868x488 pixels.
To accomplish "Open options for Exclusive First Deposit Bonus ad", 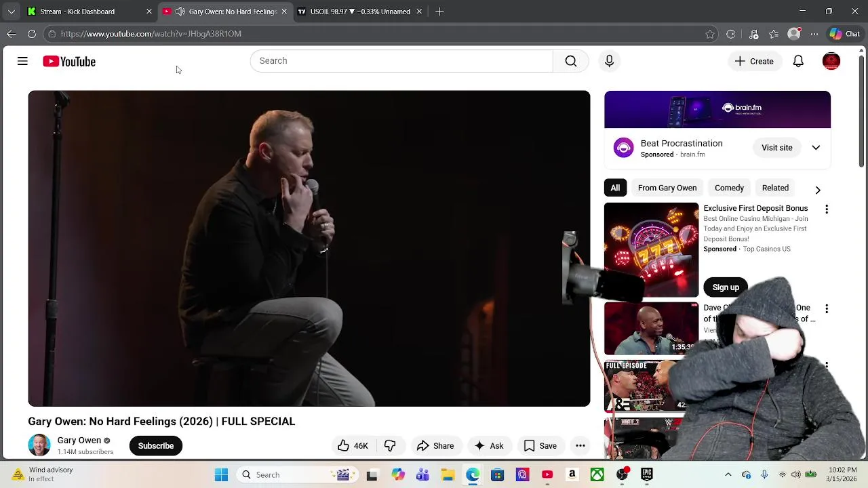I will pos(827,209).
